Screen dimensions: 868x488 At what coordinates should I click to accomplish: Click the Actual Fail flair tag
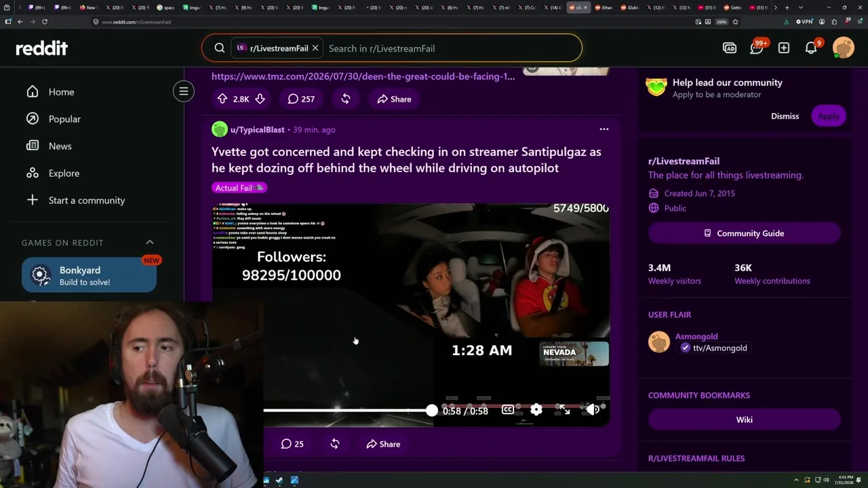click(239, 188)
